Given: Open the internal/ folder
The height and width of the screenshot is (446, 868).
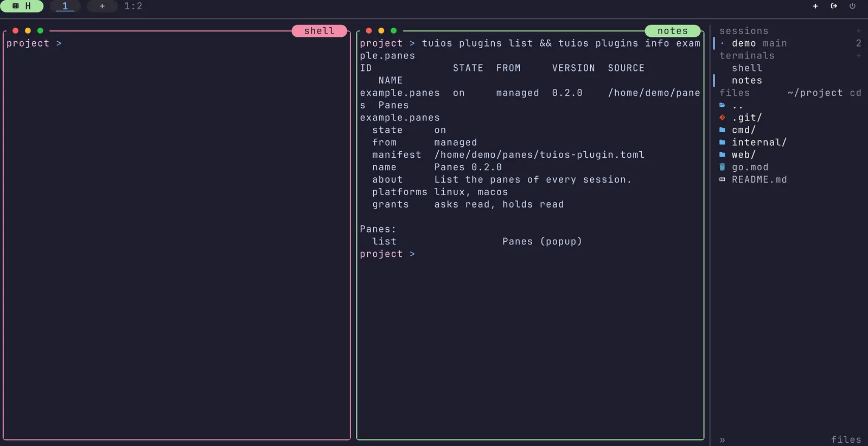Looking at the screenshot, I should tap(759, 143).
